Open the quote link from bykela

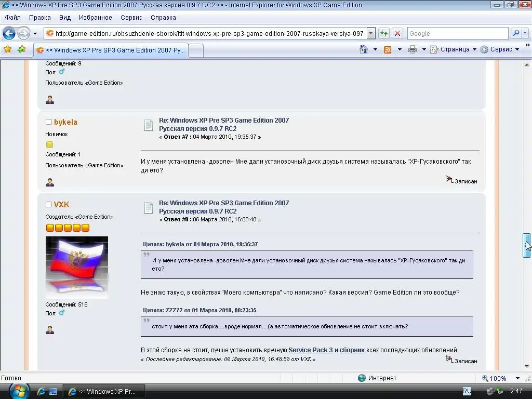[x=200, y=244]
